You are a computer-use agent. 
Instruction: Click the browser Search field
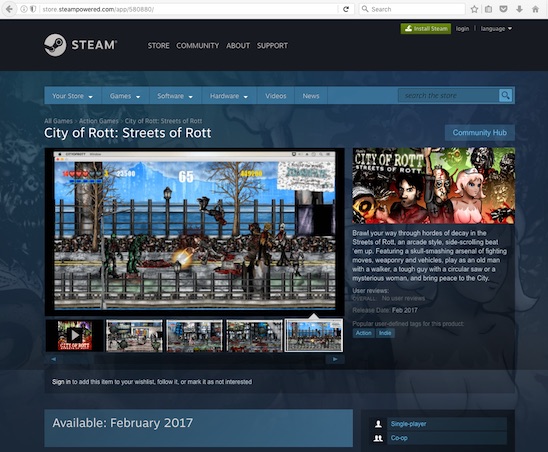[x=412, y=9]
